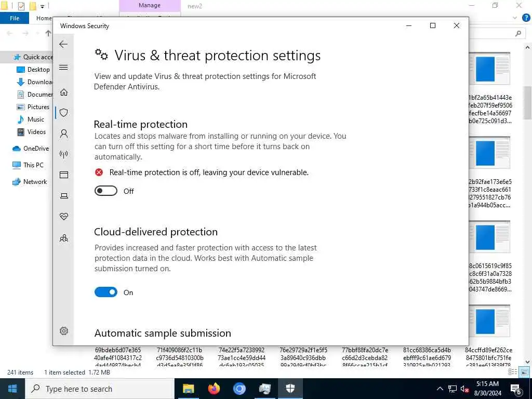Open the Windows Start button
This screenshot has width=532, height=399.
click(x=12, y=389)
